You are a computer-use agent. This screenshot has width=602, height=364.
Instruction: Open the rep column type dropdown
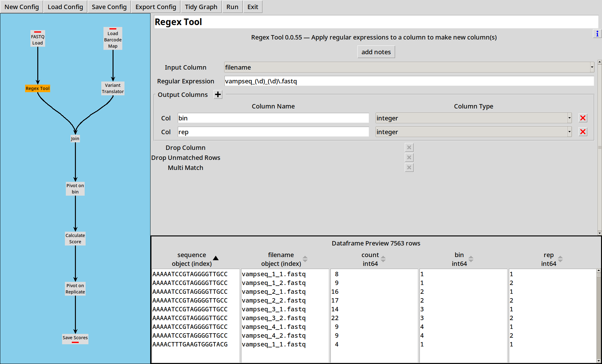point(473,132)
